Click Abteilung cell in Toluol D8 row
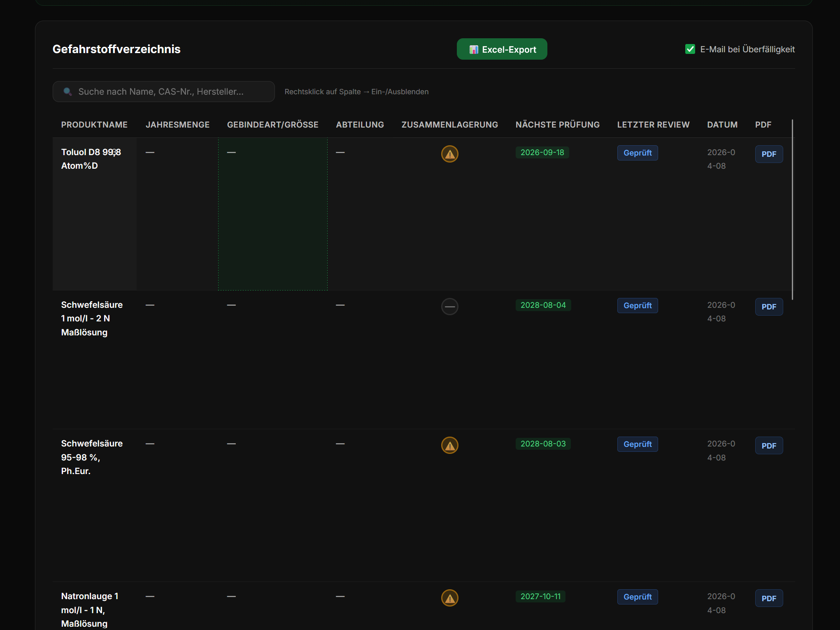Screen dimensions: 840x630 click(x=360, y=214)
